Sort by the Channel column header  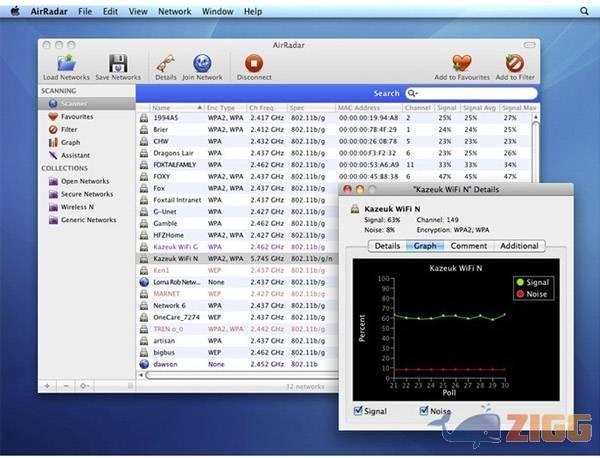tap(419, 108)
